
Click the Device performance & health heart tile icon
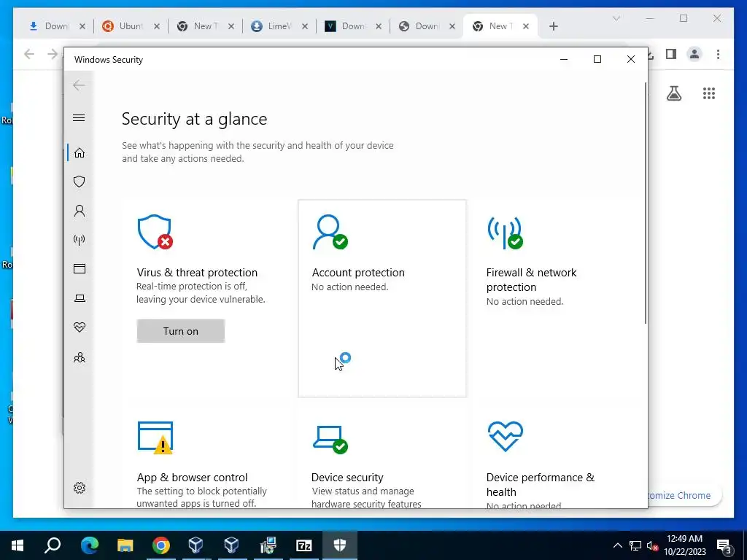click(x=506, y=436)
